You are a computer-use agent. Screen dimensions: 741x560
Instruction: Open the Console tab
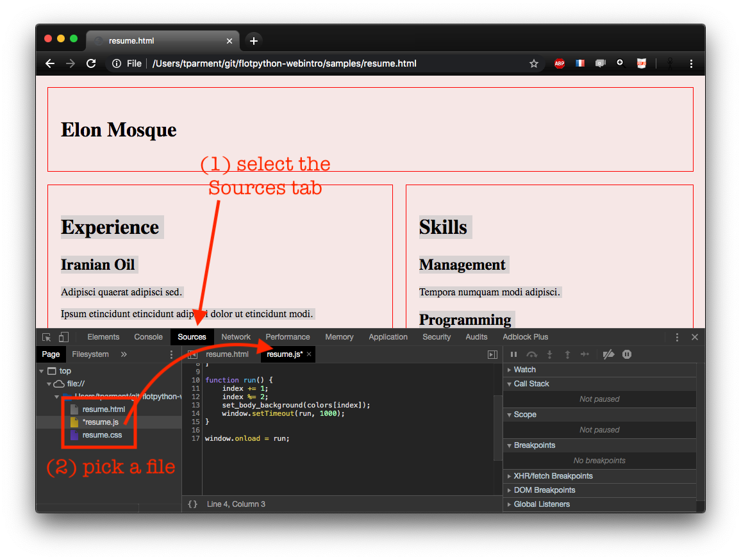(x=148, y=337)
